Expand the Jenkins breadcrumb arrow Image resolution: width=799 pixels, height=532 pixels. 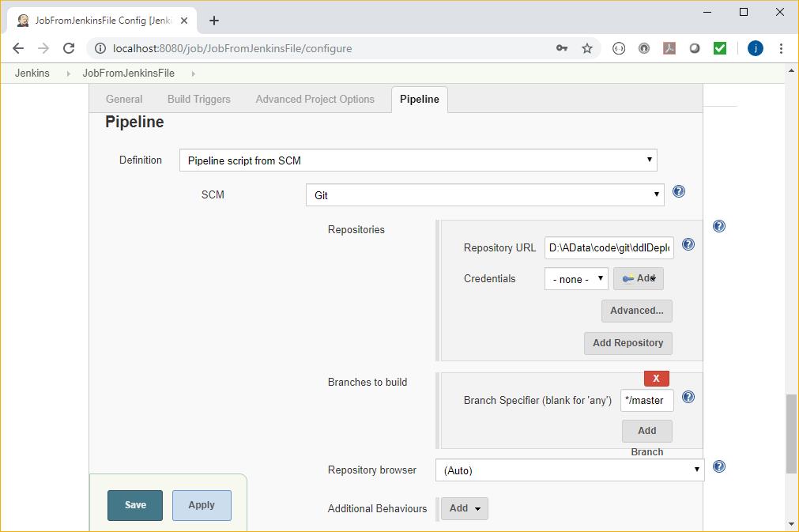68,74
